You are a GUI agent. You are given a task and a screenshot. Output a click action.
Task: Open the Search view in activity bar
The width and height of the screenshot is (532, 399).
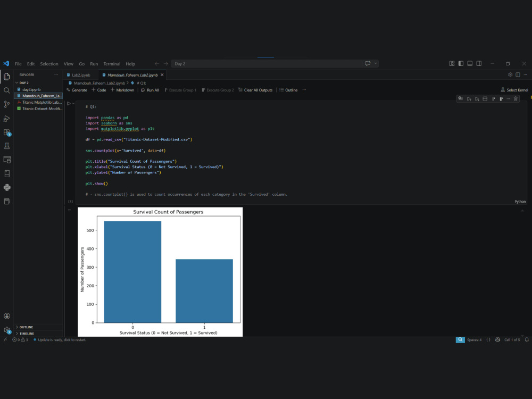click(7, 90)
